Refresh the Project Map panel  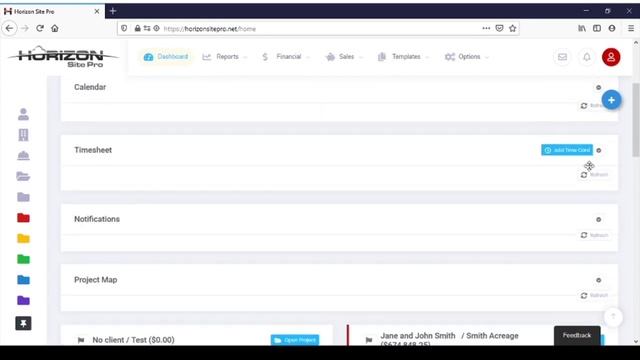(x=594, y=296)
